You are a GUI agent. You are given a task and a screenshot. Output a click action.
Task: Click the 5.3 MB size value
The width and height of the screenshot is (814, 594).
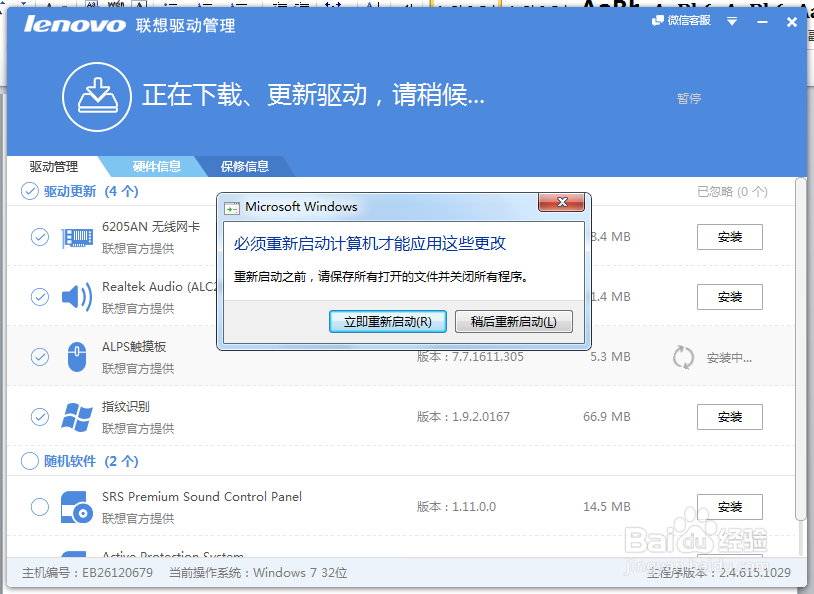pos(610,357)
